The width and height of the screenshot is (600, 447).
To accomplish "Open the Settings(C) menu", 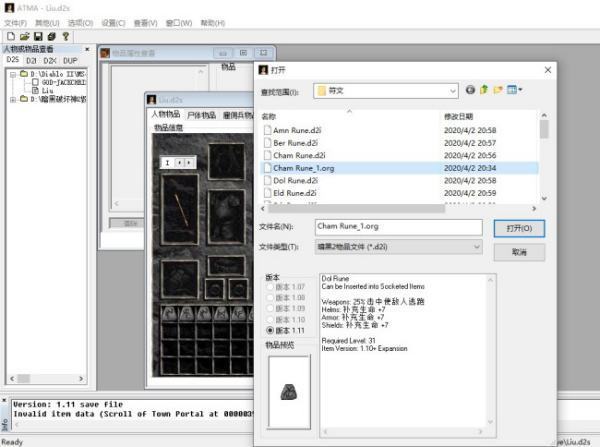I will (113, 23).
